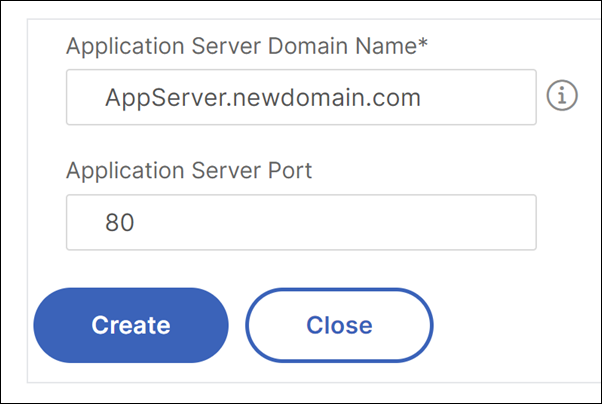Show information for Application Server Domain Name
This screenshot has height=404, width=602.
click(562, 95)
